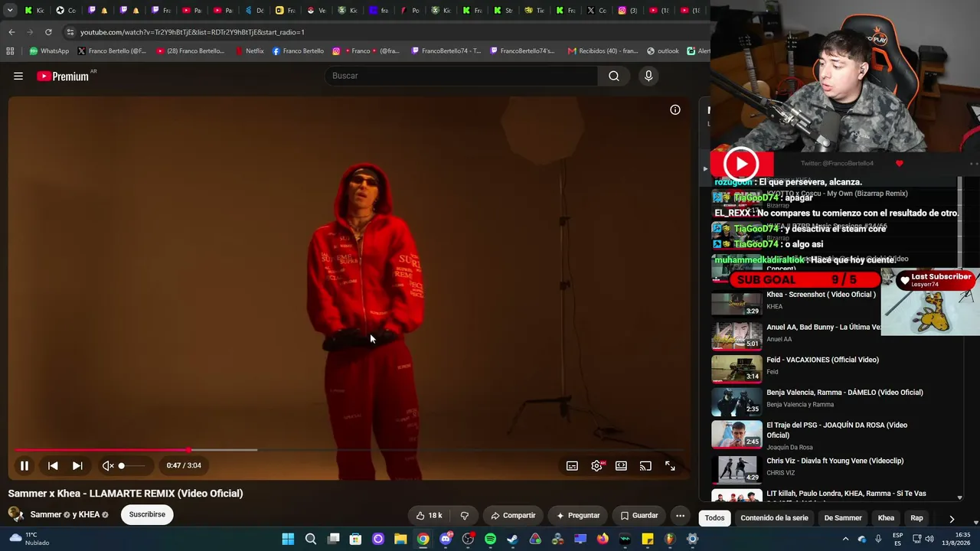Click the Preguntar button
Screen dimensions: 980x551
point(578,515)
